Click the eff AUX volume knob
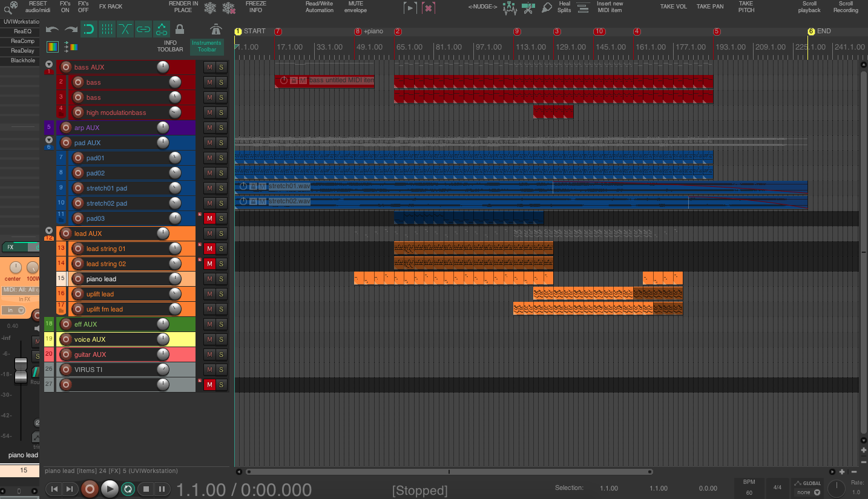This screenshot has width=868, height=499. point(163,324)
